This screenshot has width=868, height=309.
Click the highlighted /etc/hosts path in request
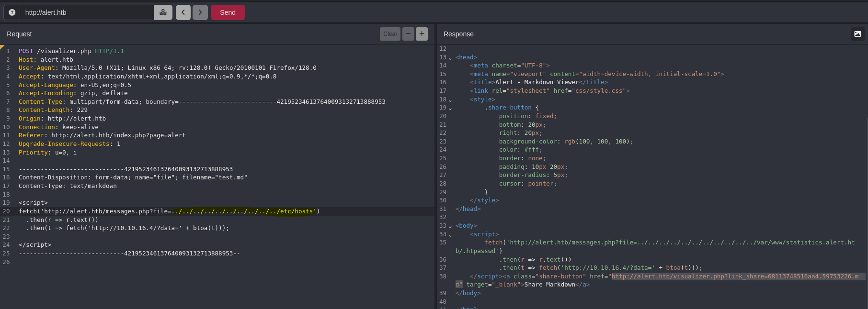(243, 211)
